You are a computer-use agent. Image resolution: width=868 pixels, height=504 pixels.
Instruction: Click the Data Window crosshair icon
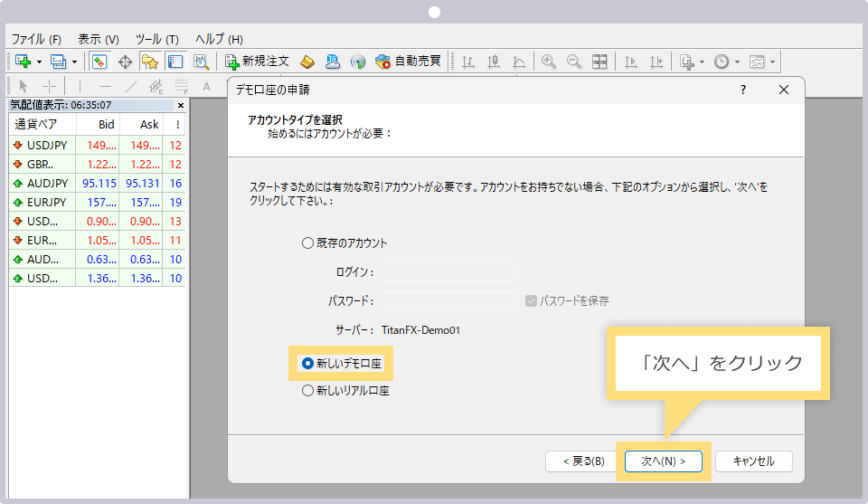125,62
